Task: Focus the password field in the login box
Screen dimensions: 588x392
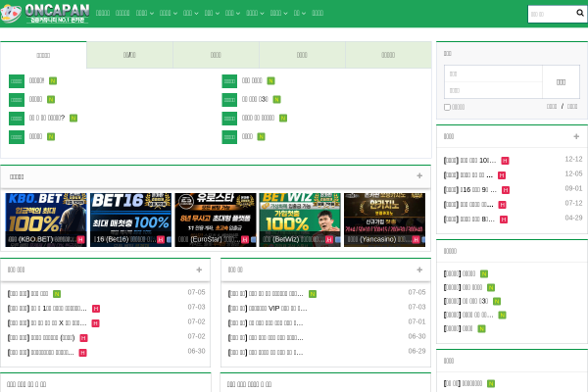Action: click(494, 90)
